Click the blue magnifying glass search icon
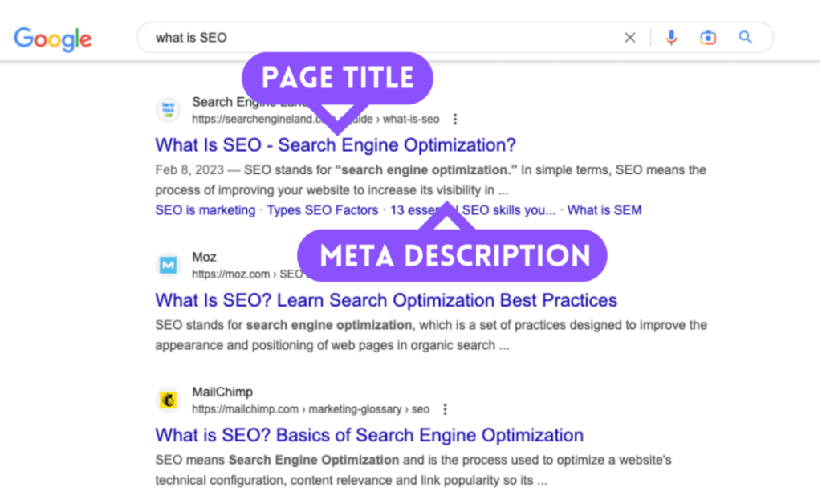 coord(746,38)
